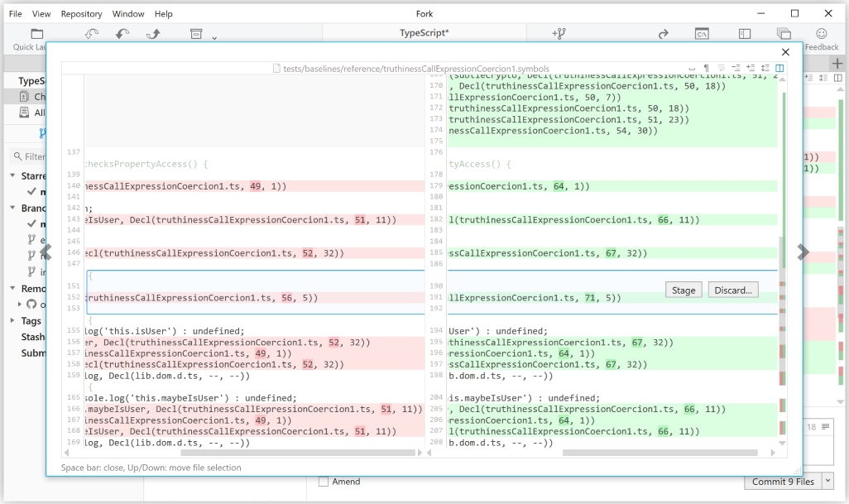Expand the Tags section in sidebar
The width and height of the screenshot is (849, 504).
[x=12, y=321]
